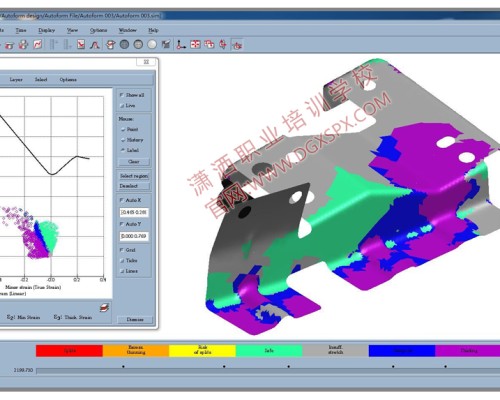This screenshot has height=400, width=500.
Task: Click the Select region button
Action: point(134,176)
